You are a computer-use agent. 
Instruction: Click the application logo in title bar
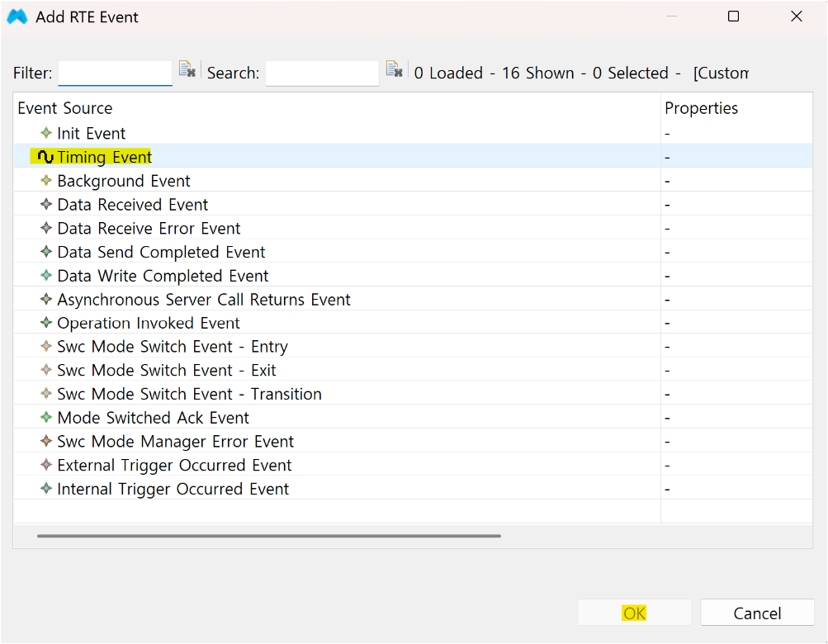point(17,17)
